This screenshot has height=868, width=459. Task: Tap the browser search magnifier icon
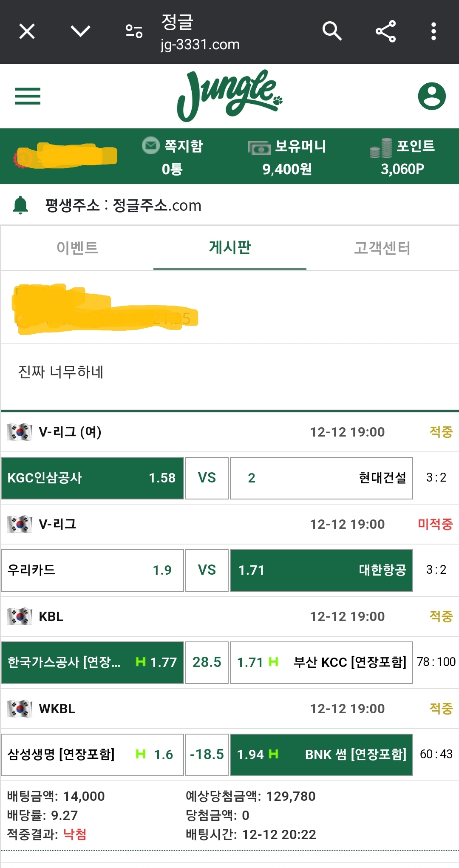tap(332, 31)
